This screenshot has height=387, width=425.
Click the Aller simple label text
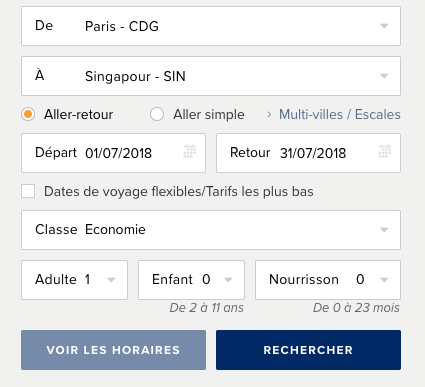(209, 115)
